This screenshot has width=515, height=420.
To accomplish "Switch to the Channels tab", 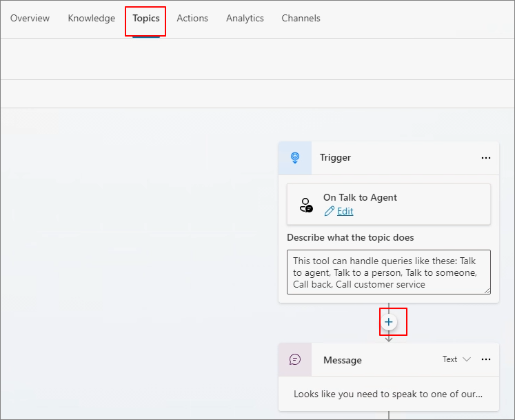I will [x=301, y=18].
